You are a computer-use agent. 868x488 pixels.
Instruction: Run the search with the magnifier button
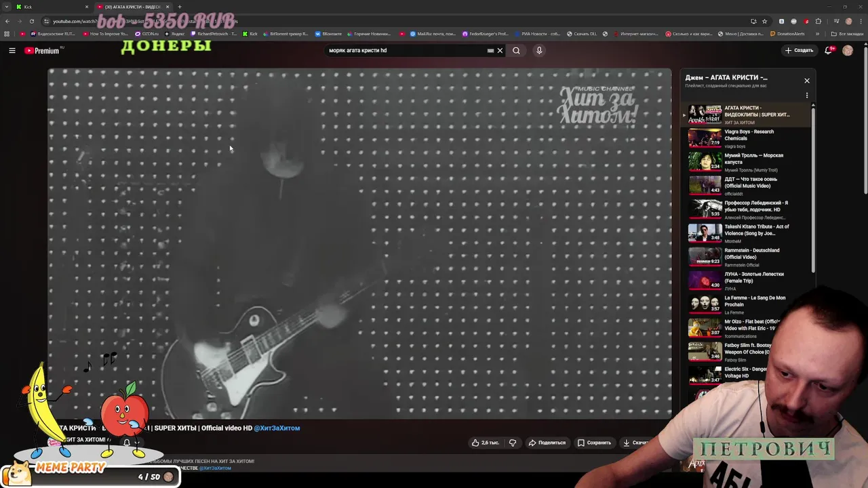516,50
